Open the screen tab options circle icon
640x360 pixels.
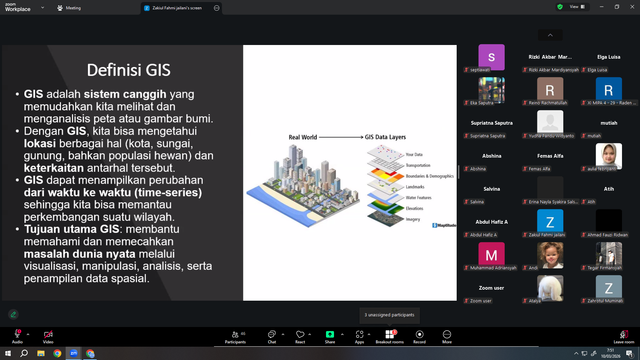(x=216, y=8)
